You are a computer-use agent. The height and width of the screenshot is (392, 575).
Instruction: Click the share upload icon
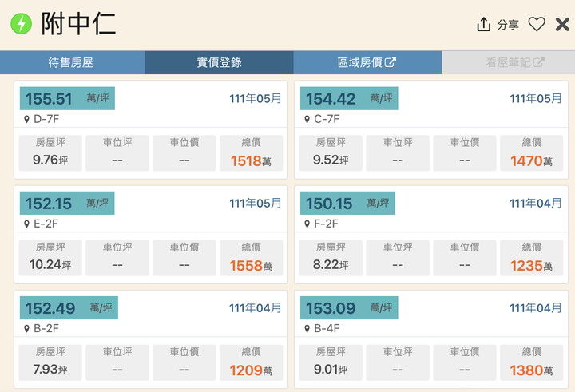pos(484,25)
